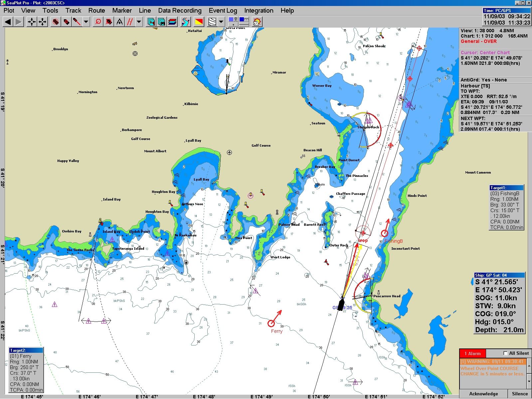Select the red parallel lines tool
The image size is (532, 399).
point(130,22)
